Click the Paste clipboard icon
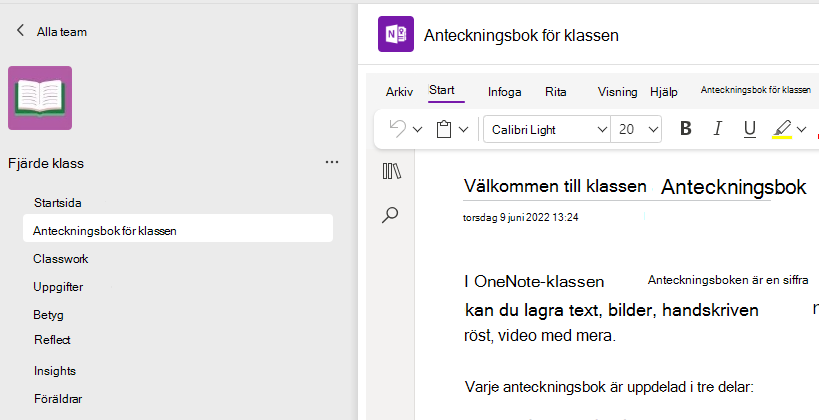The width and height of the screenshot is (819, 420). tap(444, 129)
